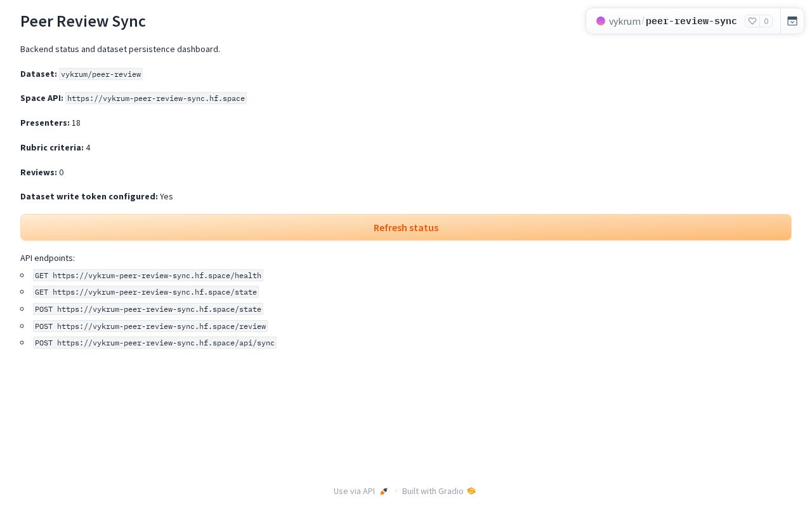The width and height of the screenshot is (812, 508).
Task: Click the vykrum profile avatar icon
Action: [601, 21]
